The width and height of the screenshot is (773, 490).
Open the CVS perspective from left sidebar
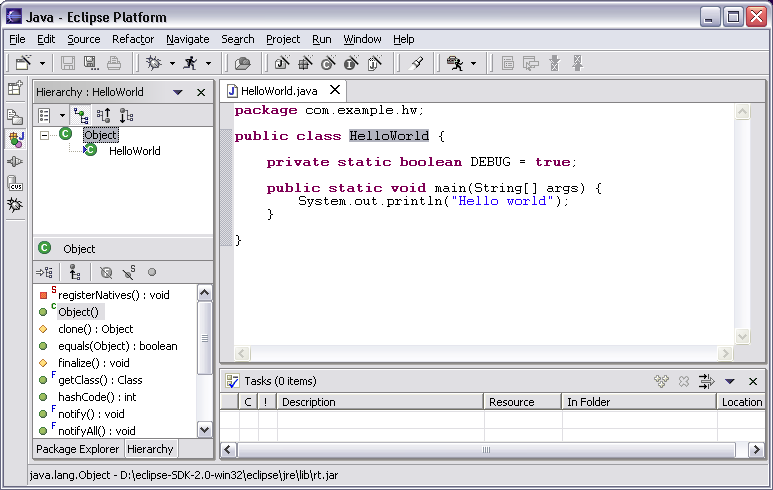[x=15, y=183]
